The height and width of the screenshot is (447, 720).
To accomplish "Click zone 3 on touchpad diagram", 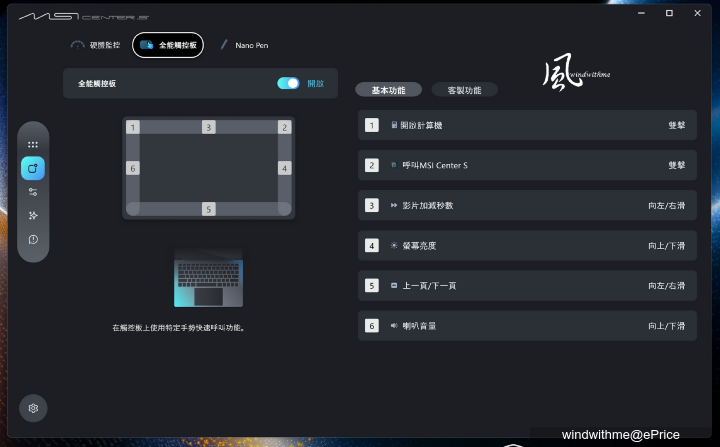I will (208, 127).
